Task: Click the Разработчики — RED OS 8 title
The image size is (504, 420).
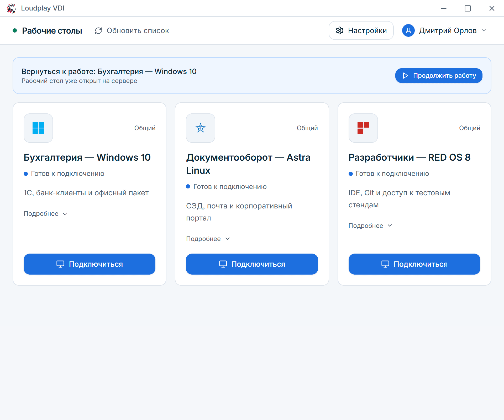Action: [409, 157]
